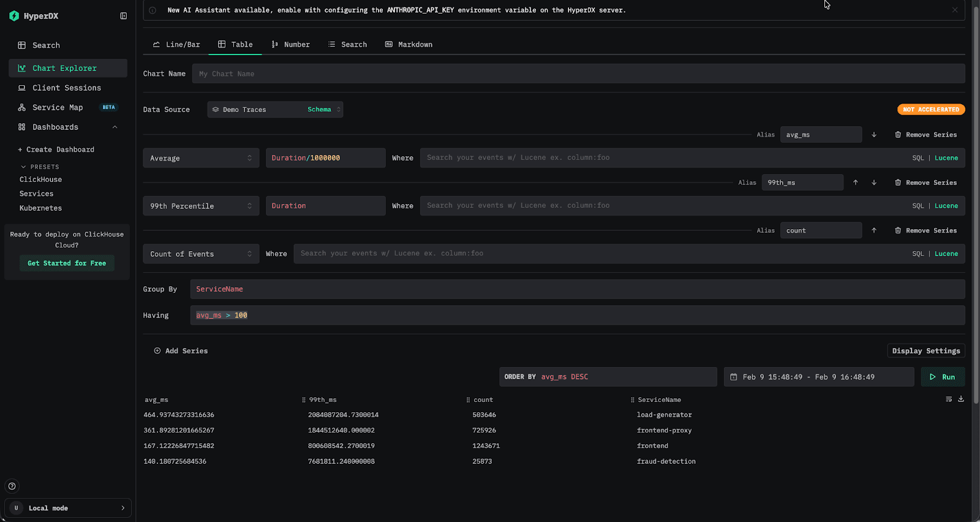The height and width of the screenshot is (522, 980).
Task: Collapse the sidebar with the panel icon
Action: coord(123,16)
